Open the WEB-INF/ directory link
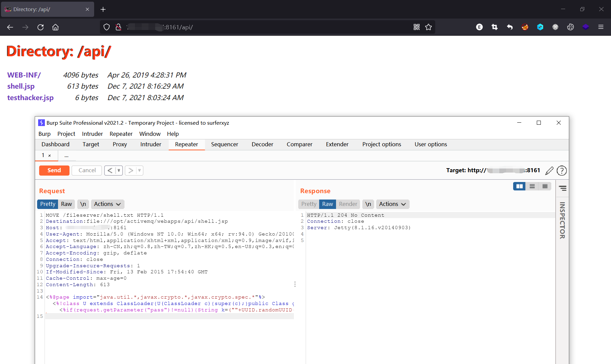 (x=24, y=75)
